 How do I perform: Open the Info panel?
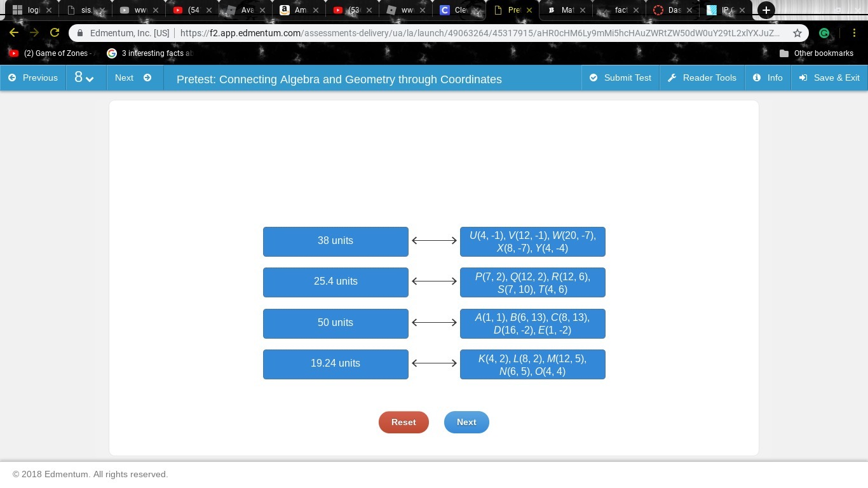(x=768, y=78)
